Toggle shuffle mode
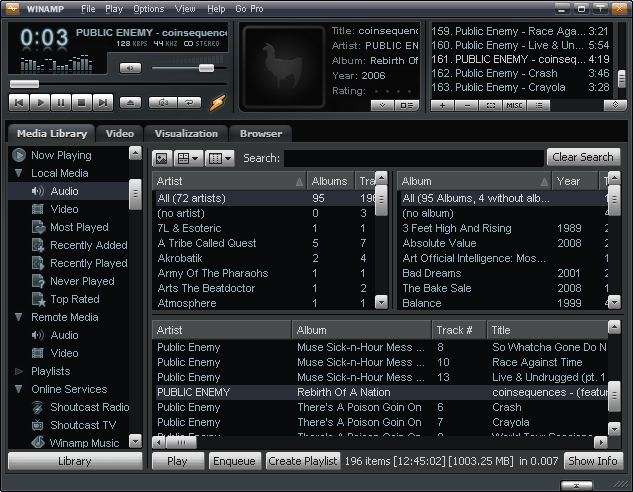 coord(163,103)
